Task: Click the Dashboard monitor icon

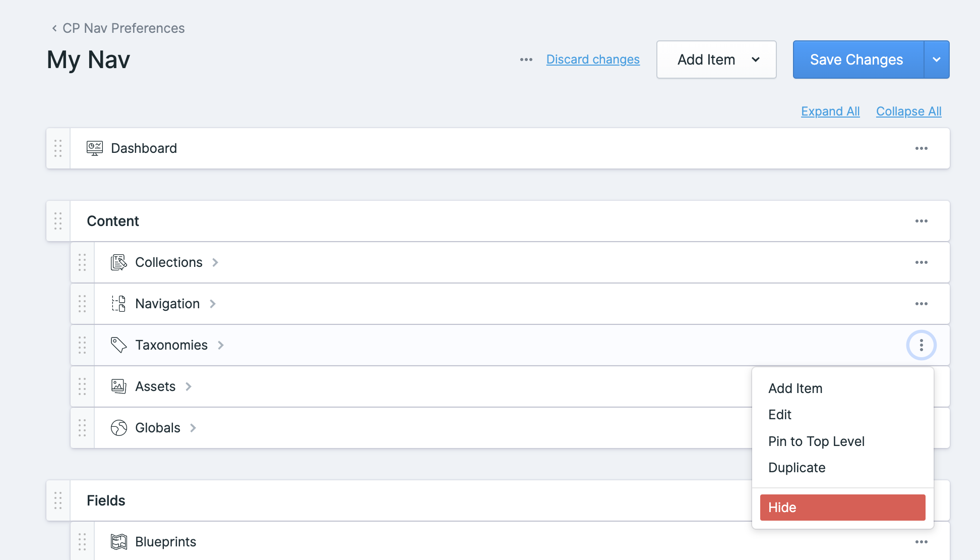Action: point(94,148)
